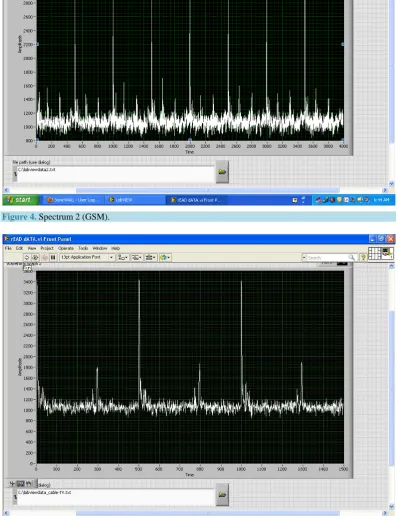Click the file path (use dialog) label
This screenshot has width=398, height=516.
(x=31, y=162)
